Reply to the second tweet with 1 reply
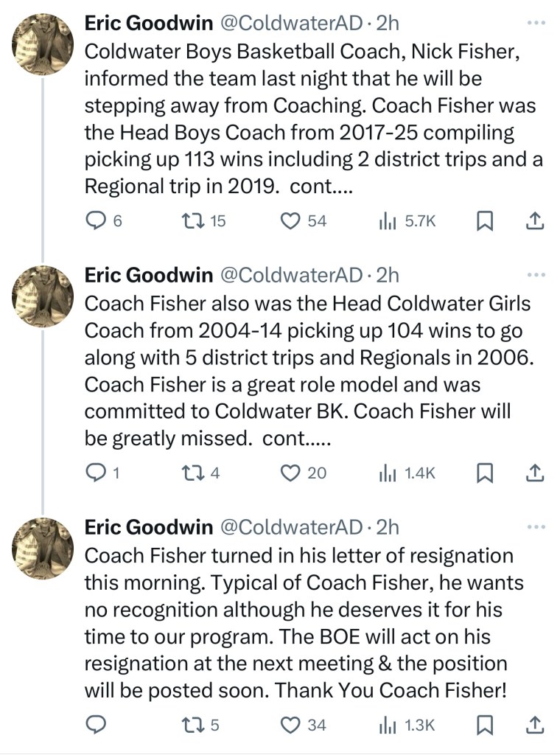This screenshot has height=755, width=560. [97, 473]
